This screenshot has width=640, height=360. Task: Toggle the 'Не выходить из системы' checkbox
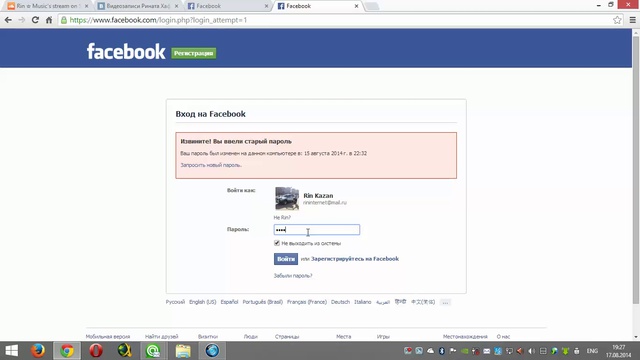[277, 243]
